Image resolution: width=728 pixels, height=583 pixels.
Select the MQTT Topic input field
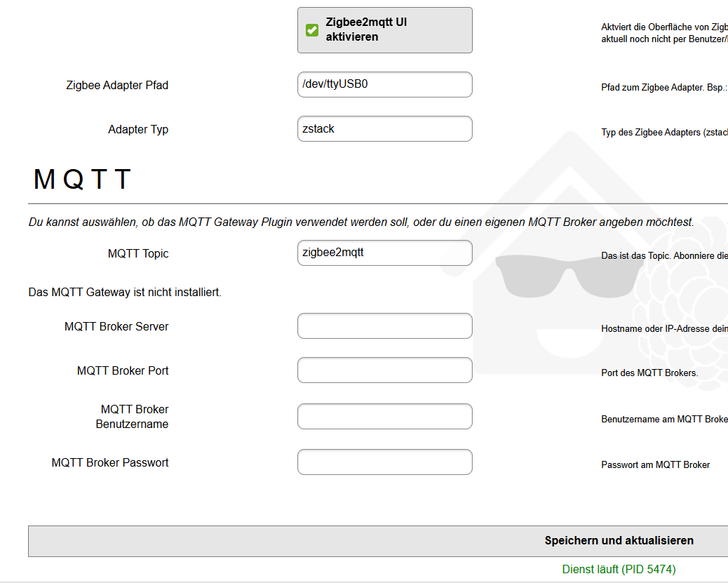(x=384, y=253)
